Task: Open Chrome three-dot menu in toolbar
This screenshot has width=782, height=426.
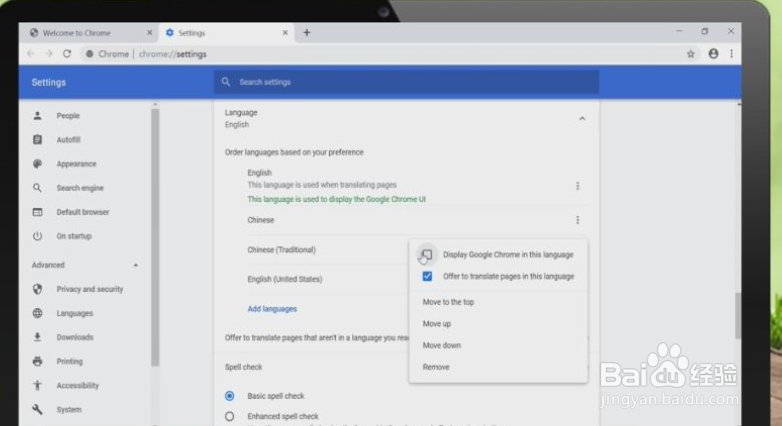Action: [732, 54]
